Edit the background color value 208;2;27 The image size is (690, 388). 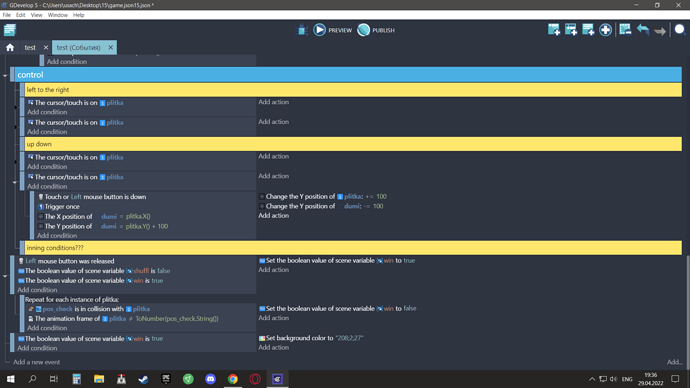349,338
